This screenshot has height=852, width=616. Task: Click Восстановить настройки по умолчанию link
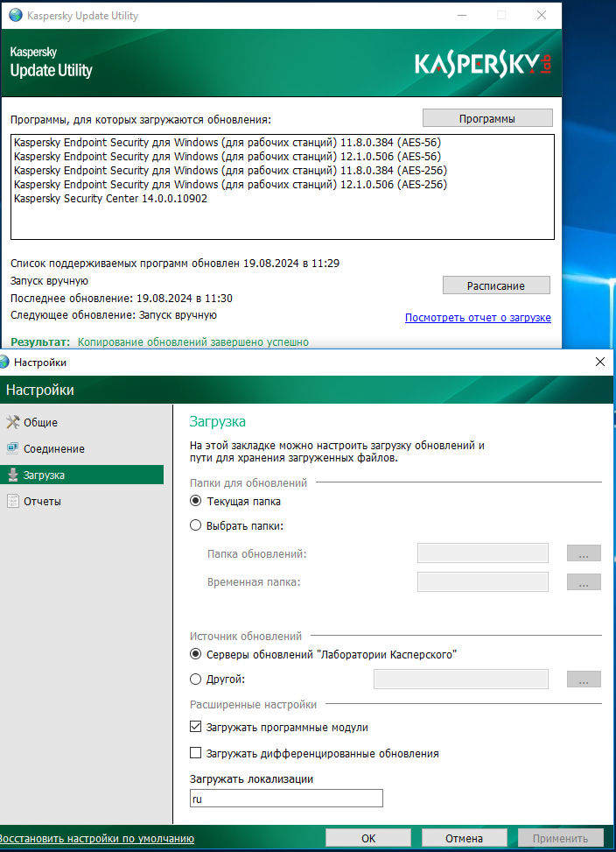point(96,838)
